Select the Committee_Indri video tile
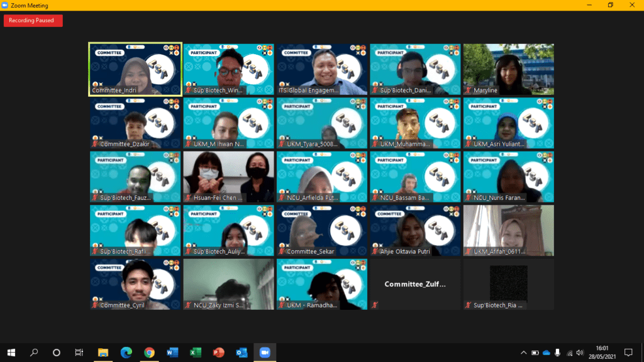 135,69
